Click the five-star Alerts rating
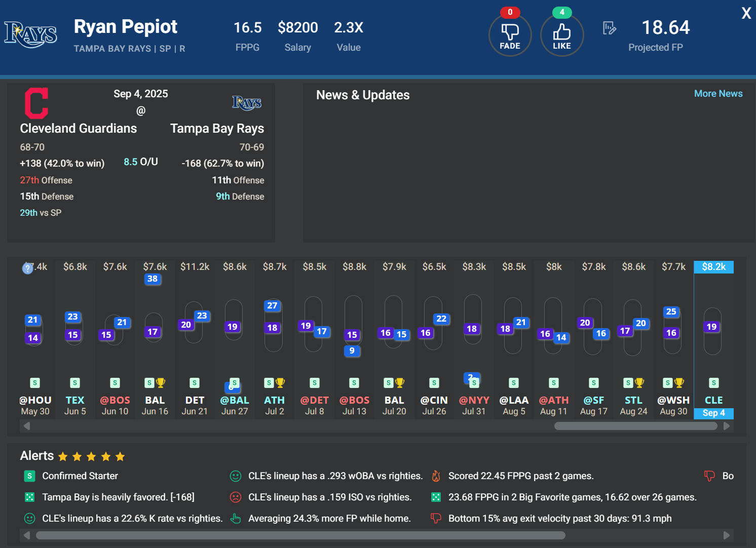This screenshot has height=548, width=756. click(91, 457)
